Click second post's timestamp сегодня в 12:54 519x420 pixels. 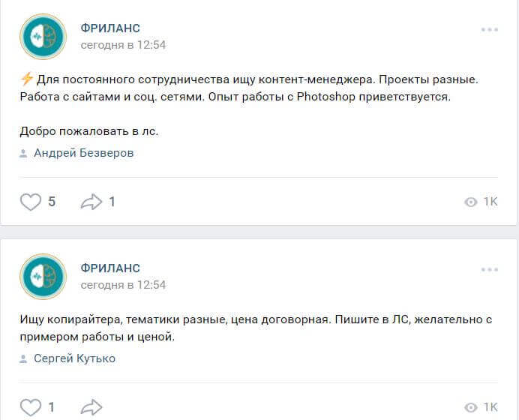click(x=123, y=285)
